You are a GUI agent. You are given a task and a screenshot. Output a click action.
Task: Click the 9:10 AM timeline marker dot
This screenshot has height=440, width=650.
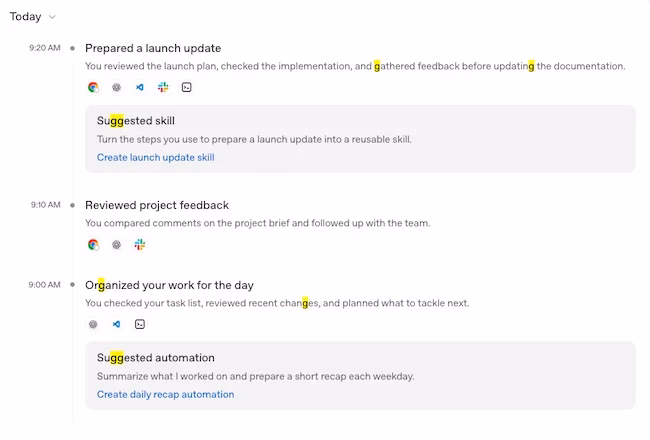73,205
